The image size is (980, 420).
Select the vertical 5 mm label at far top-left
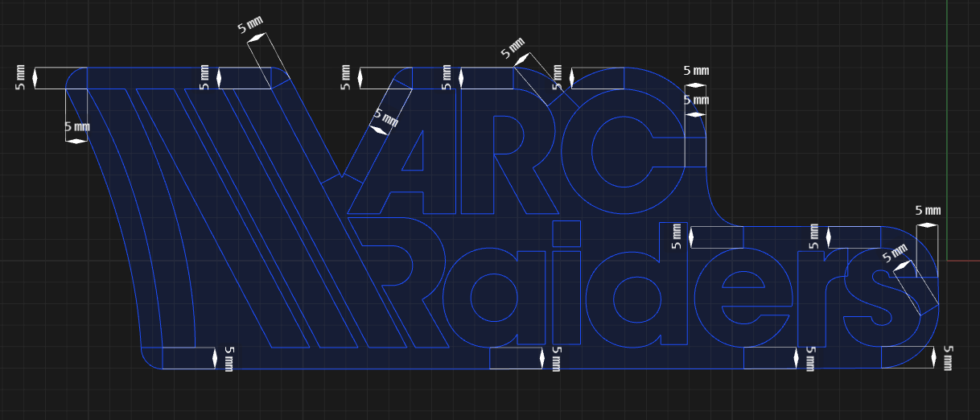(20, 77)
